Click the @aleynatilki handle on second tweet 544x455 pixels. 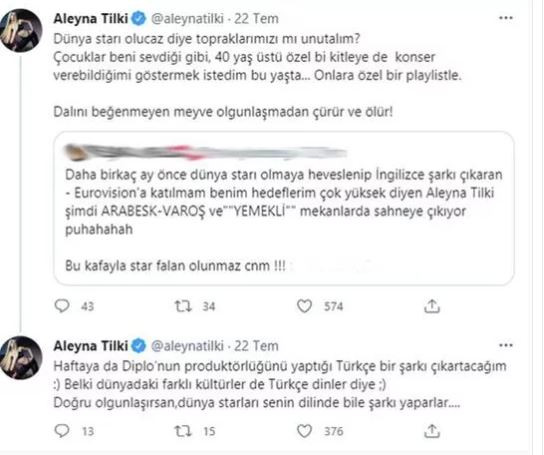pyautogui.click(x=187, y=346)
